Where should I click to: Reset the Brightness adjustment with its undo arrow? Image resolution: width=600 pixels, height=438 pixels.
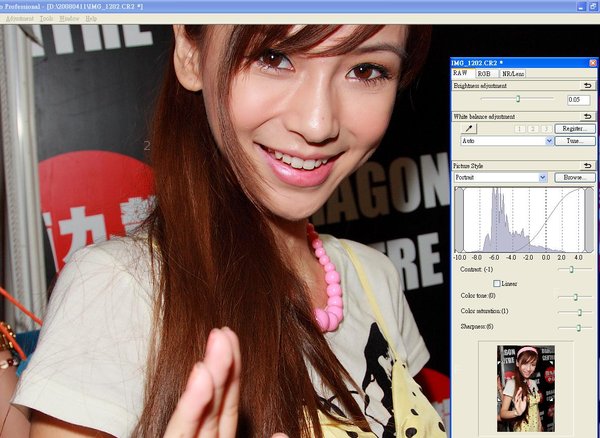click(x=588, y=86)
